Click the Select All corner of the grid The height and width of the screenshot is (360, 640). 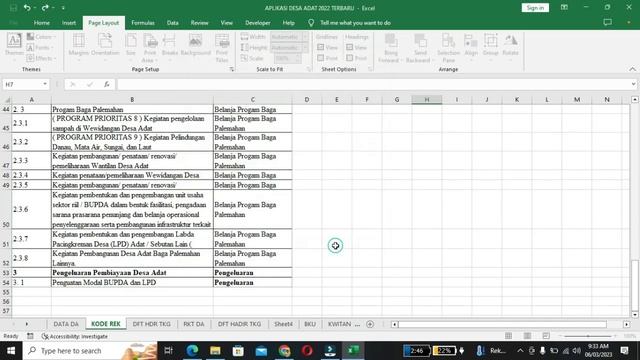pyautogui.click(x=6, y=100)
